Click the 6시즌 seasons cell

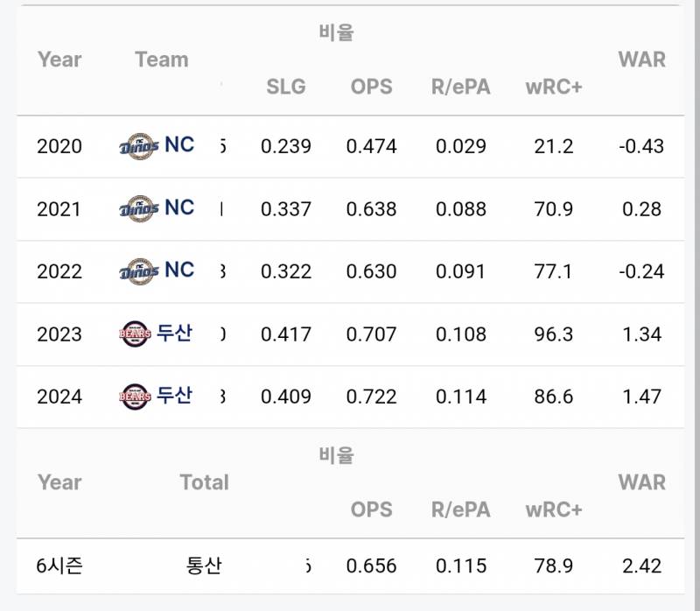tap(59, 565)
